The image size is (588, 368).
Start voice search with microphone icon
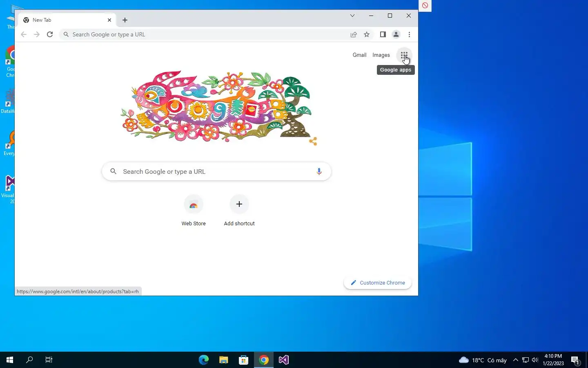[x=319, y=171]
